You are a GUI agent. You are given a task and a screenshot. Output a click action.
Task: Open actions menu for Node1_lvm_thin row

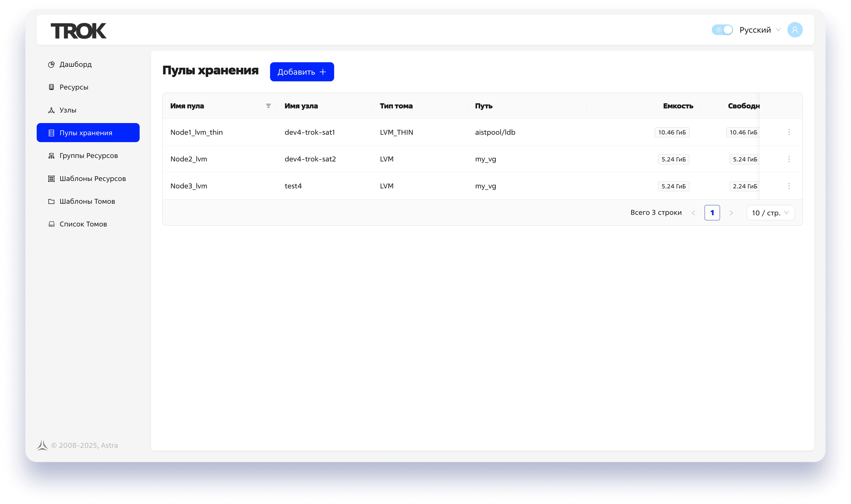coord(789,132)
